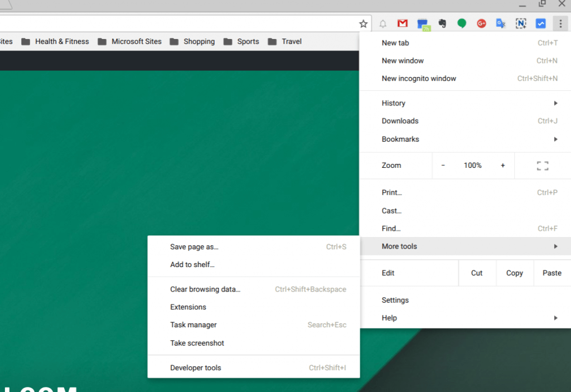Bookmark this page with the star icon

363,24
